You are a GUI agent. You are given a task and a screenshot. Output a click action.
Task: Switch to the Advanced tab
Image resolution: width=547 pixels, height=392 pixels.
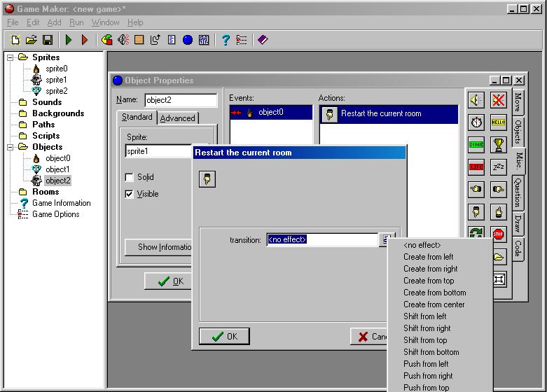point(178,118)
